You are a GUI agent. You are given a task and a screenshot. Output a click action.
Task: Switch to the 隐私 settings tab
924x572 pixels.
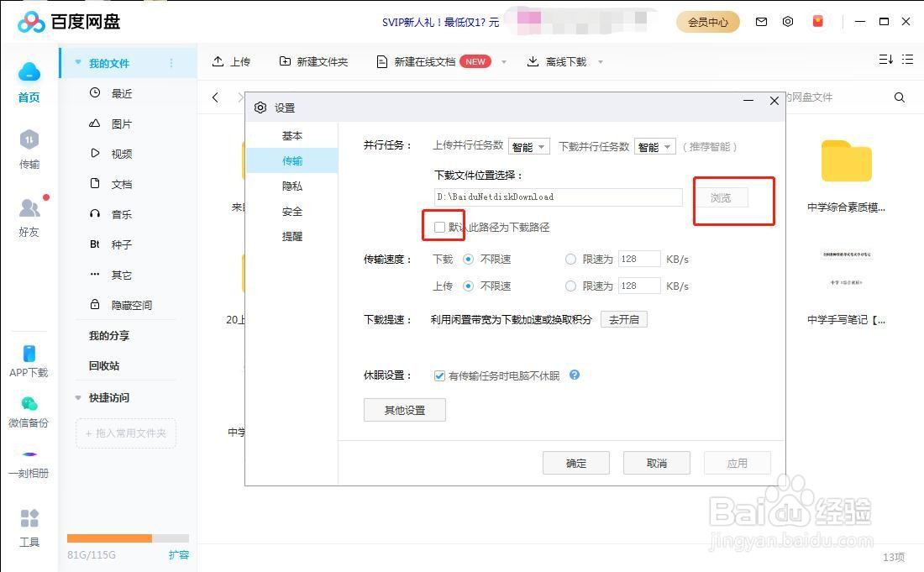(x=291, y=186)
